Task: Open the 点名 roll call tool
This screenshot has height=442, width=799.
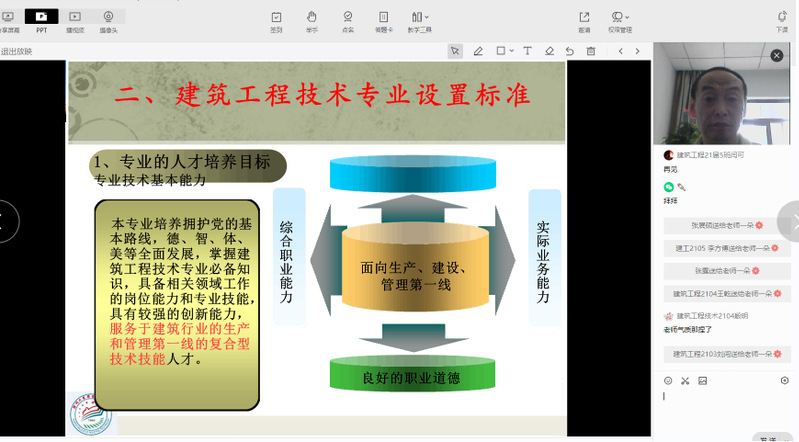Action: point(348,21)
